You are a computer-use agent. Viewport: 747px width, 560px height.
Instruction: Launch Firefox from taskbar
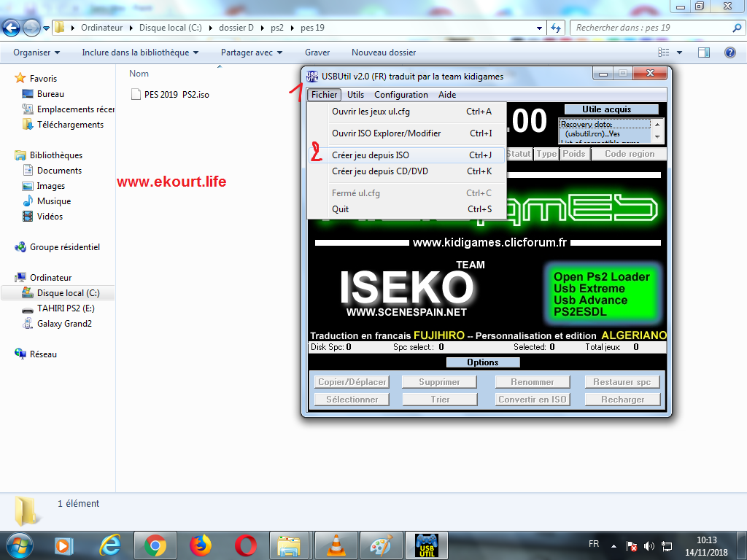tap(200, 545)
